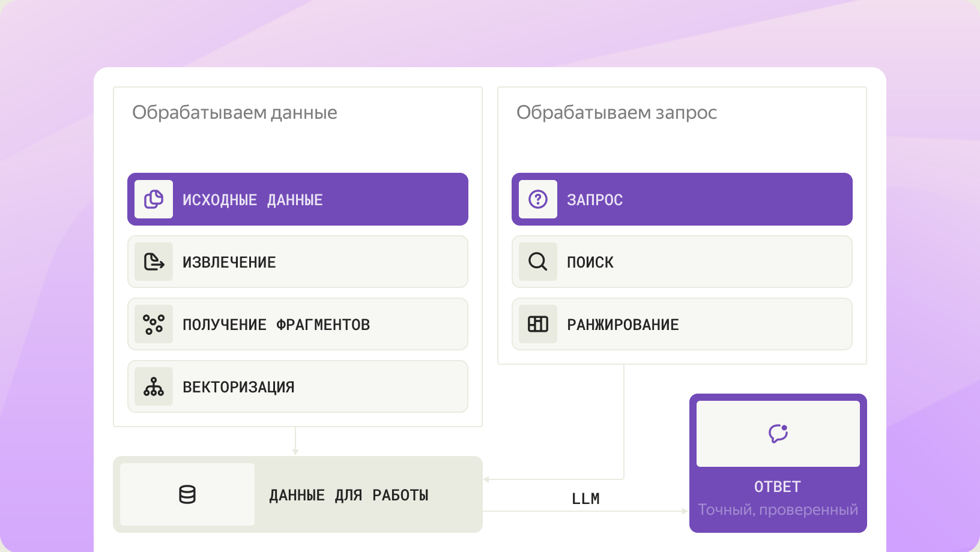This screenshot has width=980, height=552.
Task: Open the Обрабатываем запрос panel
Action: click(617, 112)
